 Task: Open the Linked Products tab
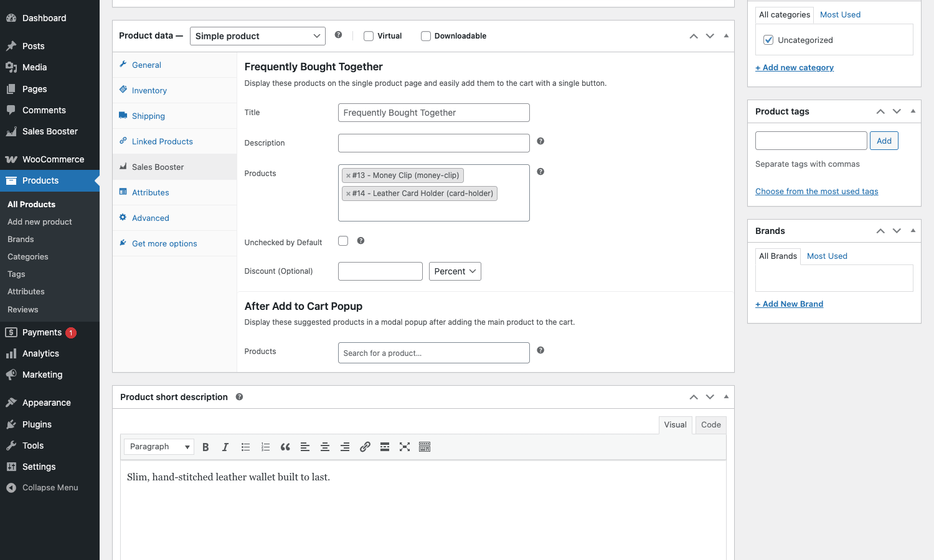click(x=174, y=141)
